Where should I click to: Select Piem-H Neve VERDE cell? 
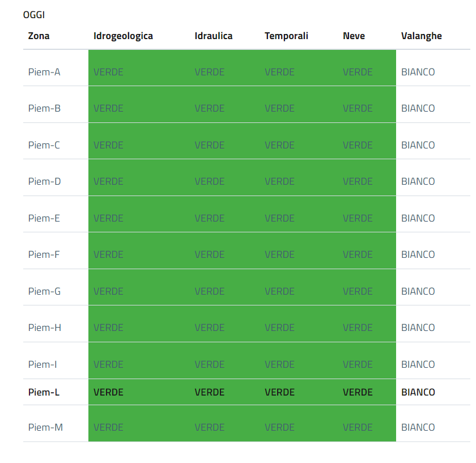(x=358, y=328)
